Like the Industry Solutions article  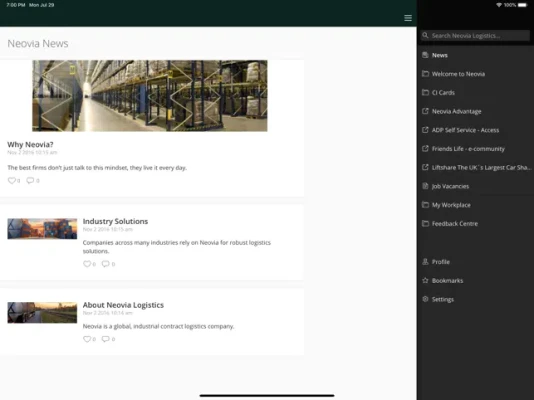tap(87, 264)
